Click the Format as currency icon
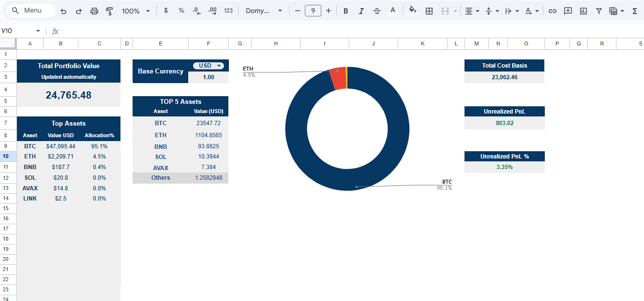This screenshot has width=644, height=301. pyautogui.click(x=165, y=10)
